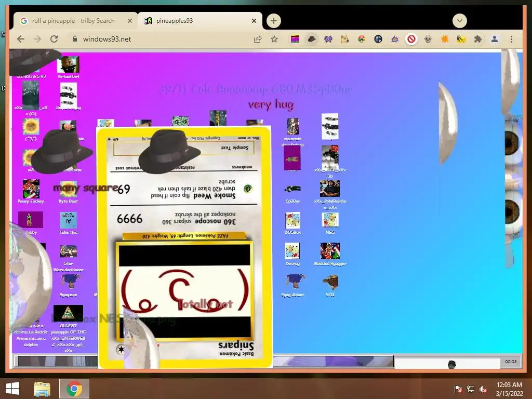Switch to the pineapples93 tab
Image resolution: width=532 pixels, height=399 pixels.
point(200,21)
